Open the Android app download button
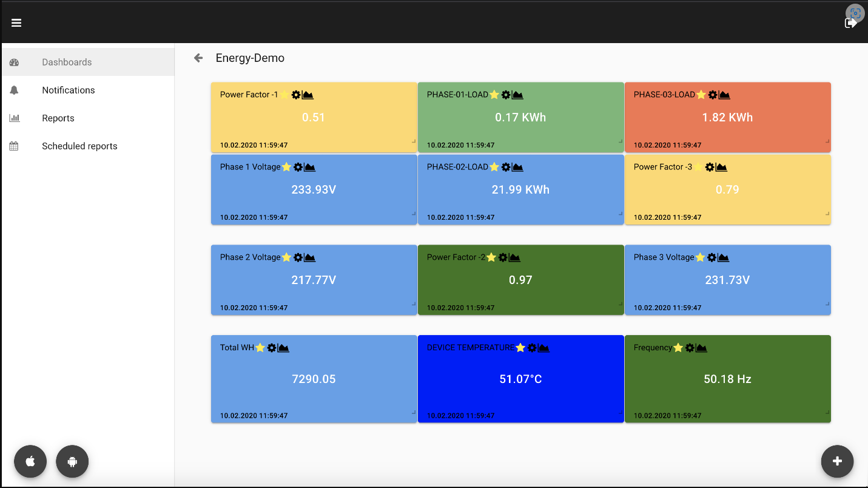 (x=72, y=462)
